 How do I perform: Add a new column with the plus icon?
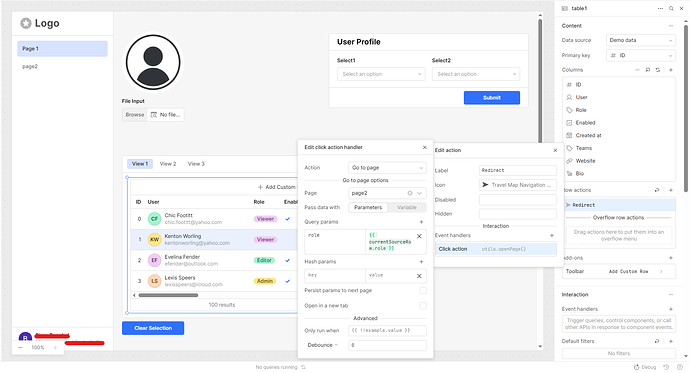pyautogui.click(x=671, y=70)
